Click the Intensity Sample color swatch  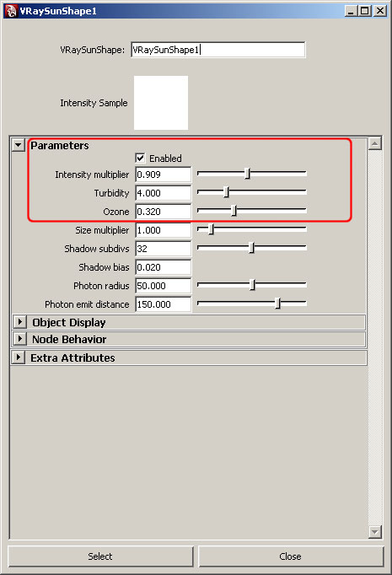point(161,103)
